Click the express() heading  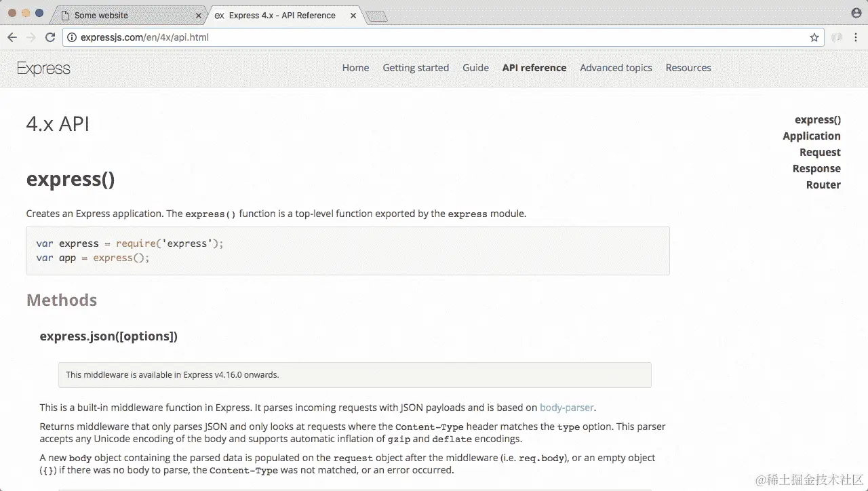(71, 180)
